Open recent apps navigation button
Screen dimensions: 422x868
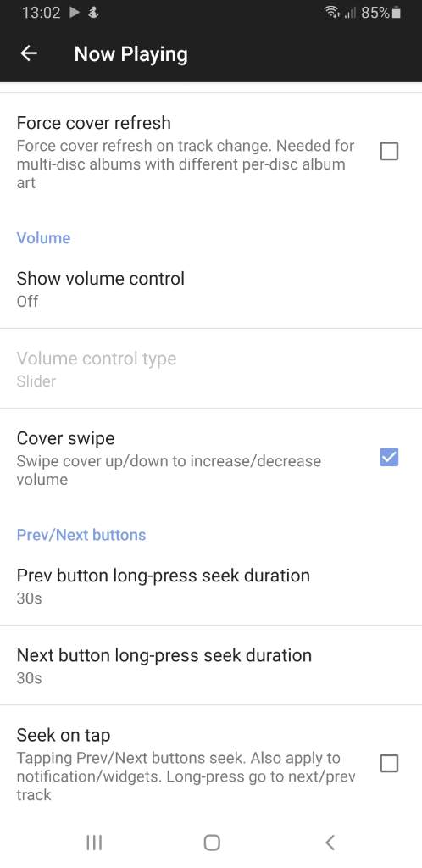tap(94, 843)
